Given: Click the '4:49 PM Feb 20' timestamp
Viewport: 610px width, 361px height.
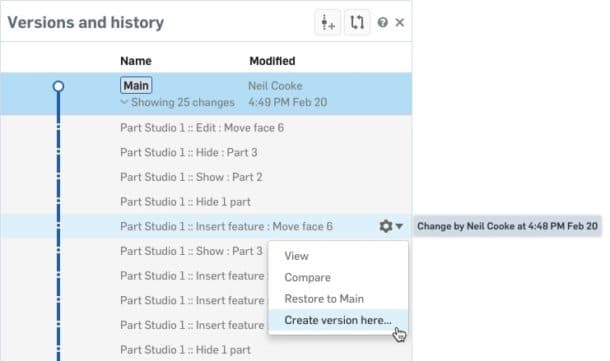Looking at the screenshot, I should pyautogui.click(x=288, y=102).
